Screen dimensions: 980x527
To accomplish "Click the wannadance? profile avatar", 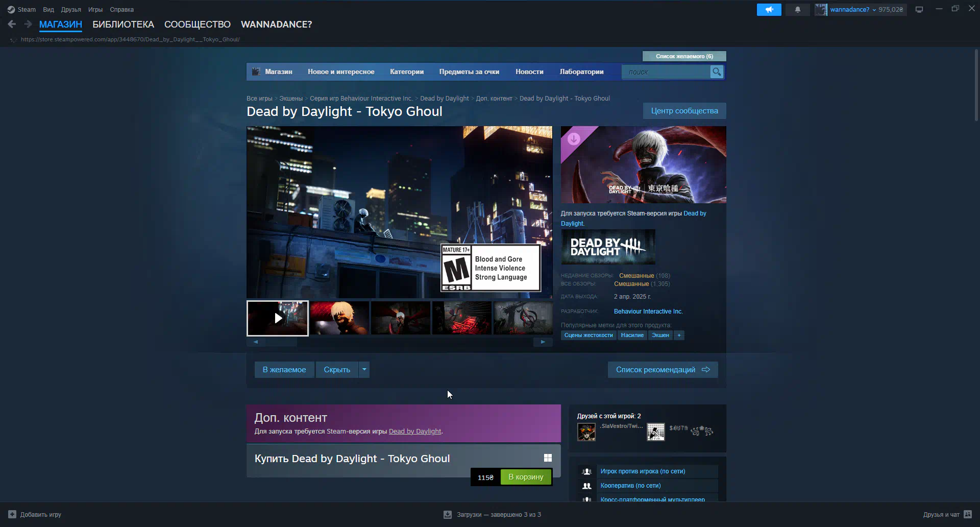I will pos(821,9).
